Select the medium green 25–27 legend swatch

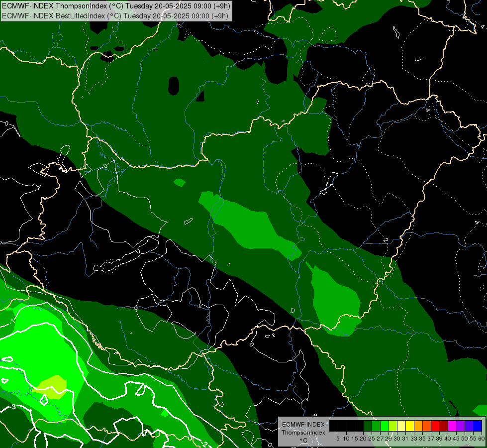pos(376,426)
